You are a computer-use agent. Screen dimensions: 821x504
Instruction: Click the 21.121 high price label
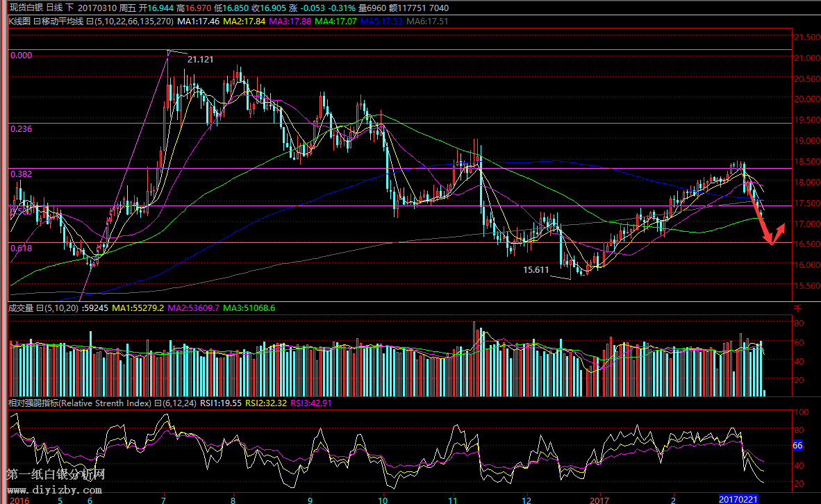coord(200,60)
